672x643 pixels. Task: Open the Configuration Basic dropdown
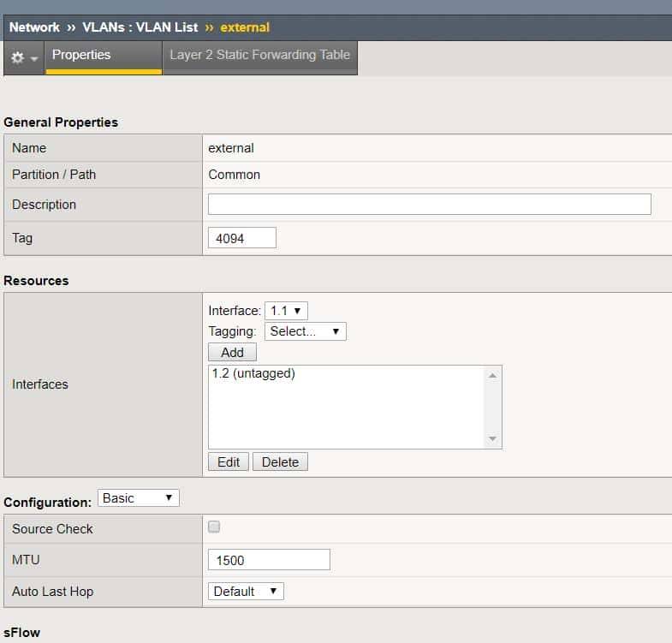click(139, 498)
